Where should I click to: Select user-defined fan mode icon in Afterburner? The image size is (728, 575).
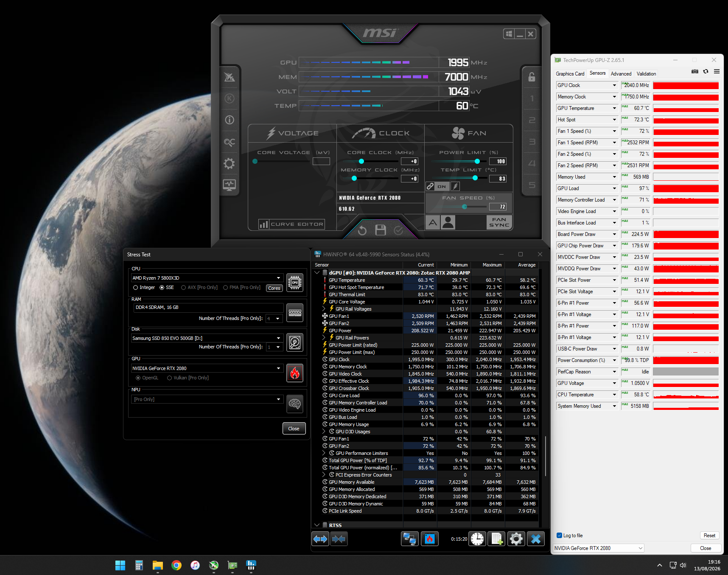pos(448,222)
